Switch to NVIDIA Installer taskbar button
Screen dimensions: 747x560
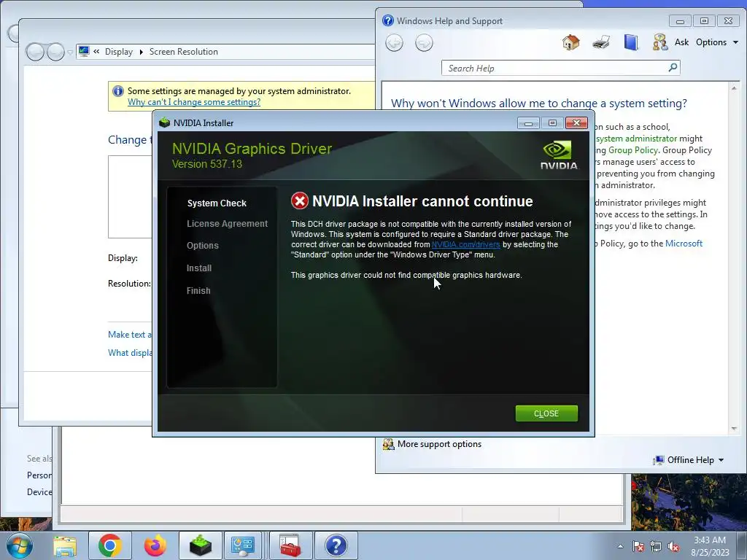pyautogui.click(x=200, y=545)
